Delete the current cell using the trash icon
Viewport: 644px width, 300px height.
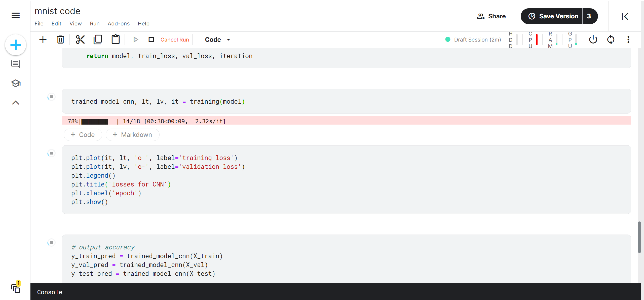click(x=60, y=40)
